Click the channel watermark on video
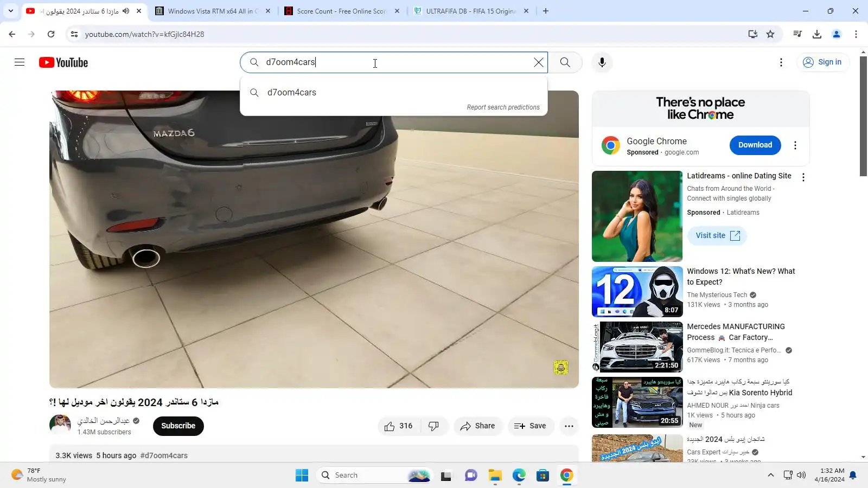Image resolution: width=868 pixels, height=488 pixels. click(561, 368)
